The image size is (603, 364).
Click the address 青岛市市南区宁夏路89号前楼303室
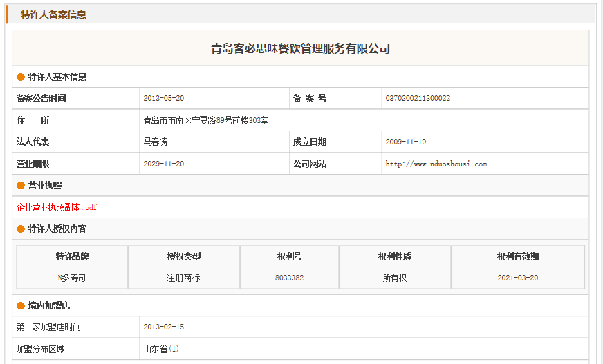click(205, 121)
